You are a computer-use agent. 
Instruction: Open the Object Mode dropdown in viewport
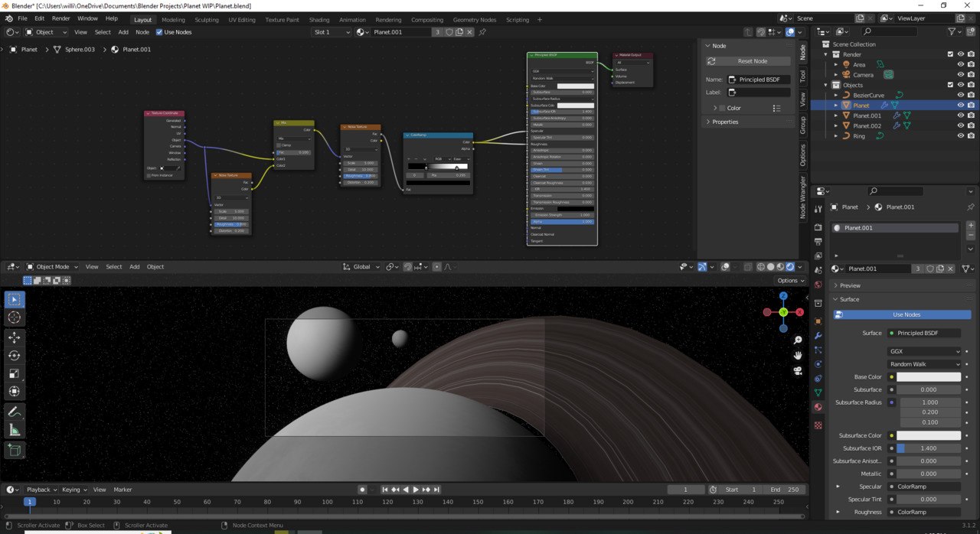coord(52,267)
